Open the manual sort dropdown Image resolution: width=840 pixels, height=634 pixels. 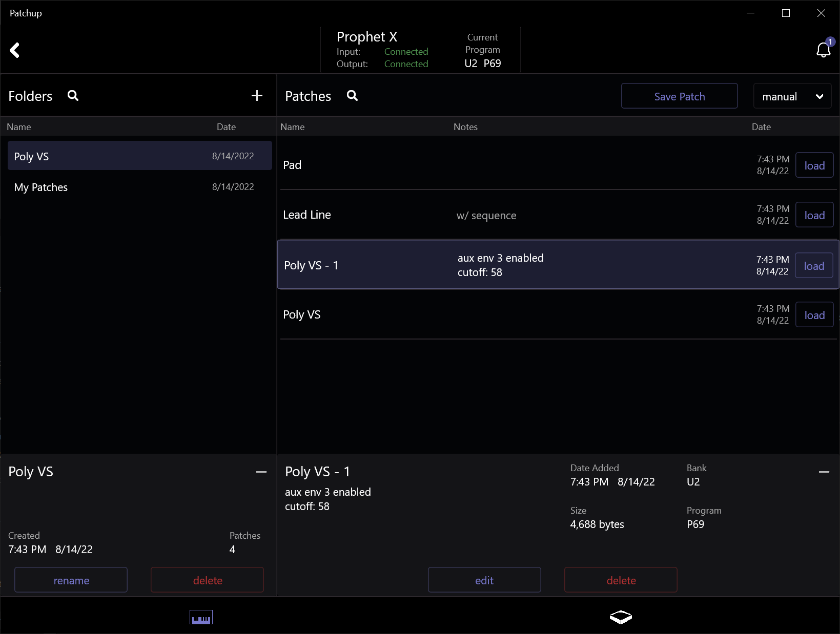tap(792, 96)
